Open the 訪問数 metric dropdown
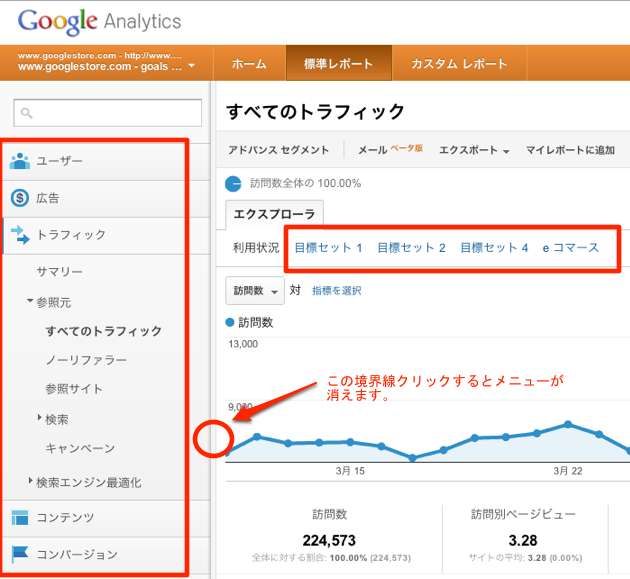Viewport: 630px width, 579px height. 255,291
